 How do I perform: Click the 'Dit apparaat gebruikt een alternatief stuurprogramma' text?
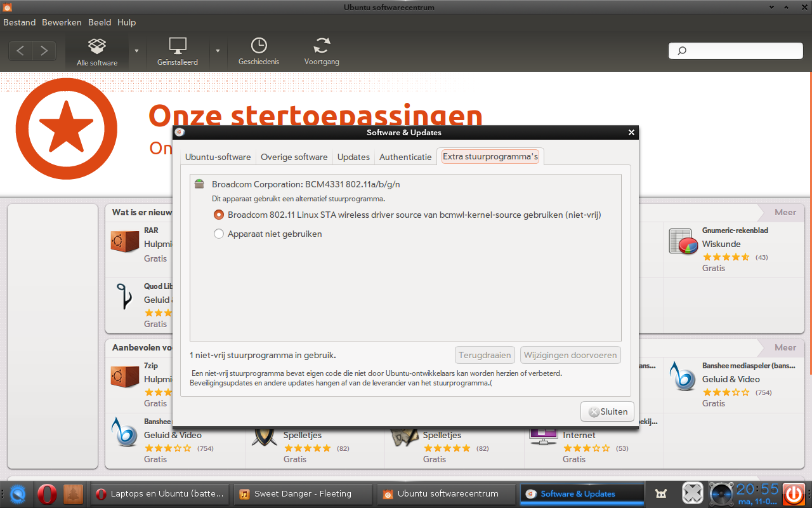click(x=298, y=199)
